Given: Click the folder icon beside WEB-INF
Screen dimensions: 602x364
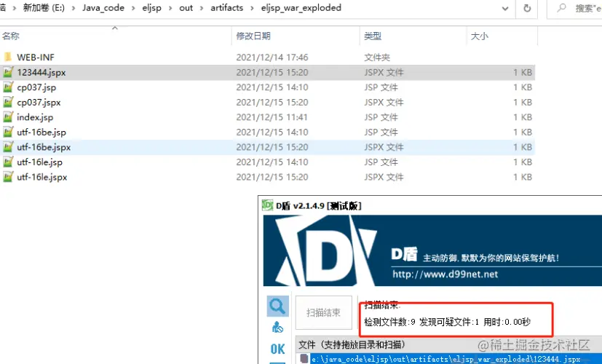Looking at the screenshot, I should (x=8, y=58).
